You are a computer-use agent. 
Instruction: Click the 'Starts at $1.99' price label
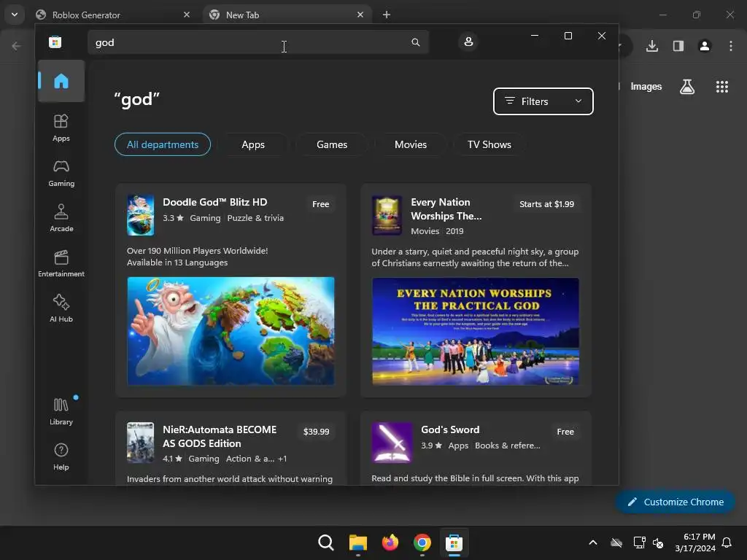click(x=546, y=204)
